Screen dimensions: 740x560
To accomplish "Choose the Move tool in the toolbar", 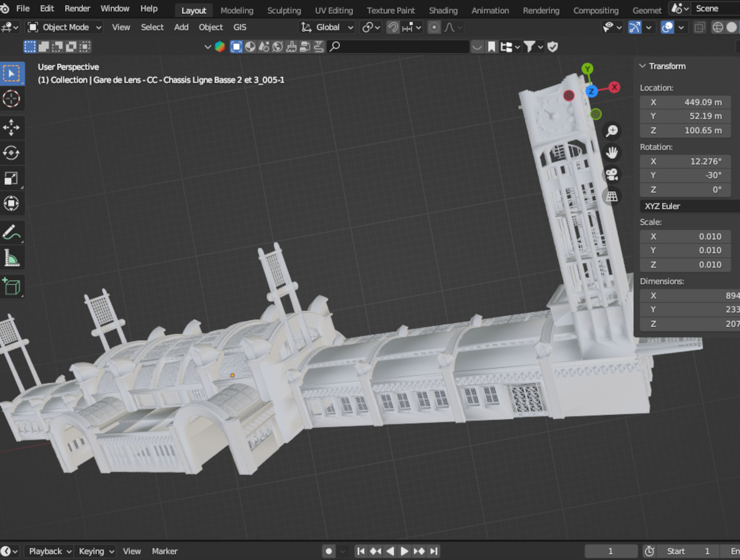I will (x=11, y=127).
